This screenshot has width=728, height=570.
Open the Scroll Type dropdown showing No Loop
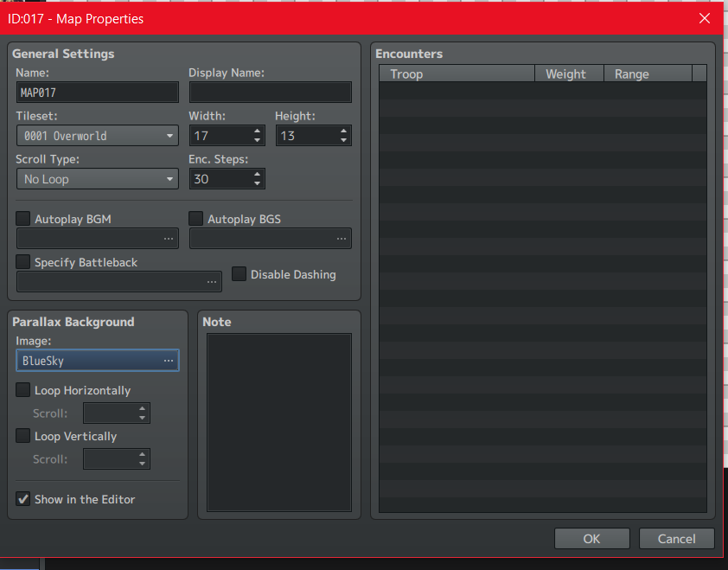[98, 179]
